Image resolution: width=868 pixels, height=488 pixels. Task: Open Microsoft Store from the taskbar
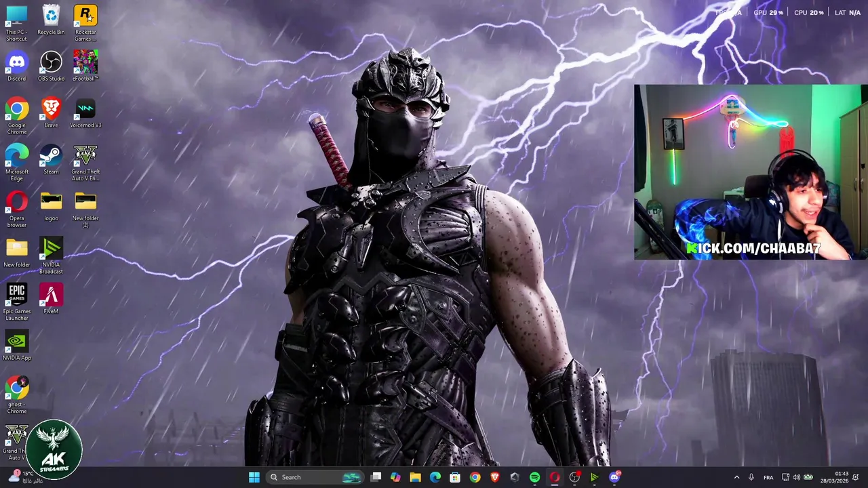455,477
